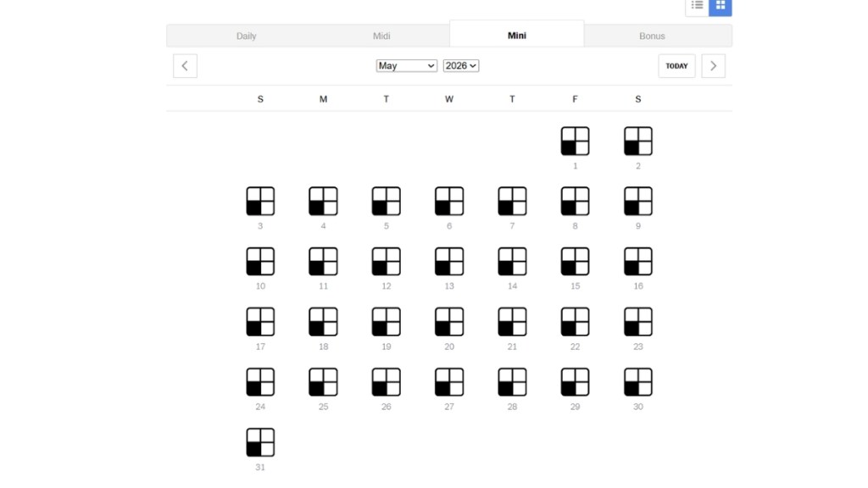Open the mini puzzle for May 18

[323, 322]
